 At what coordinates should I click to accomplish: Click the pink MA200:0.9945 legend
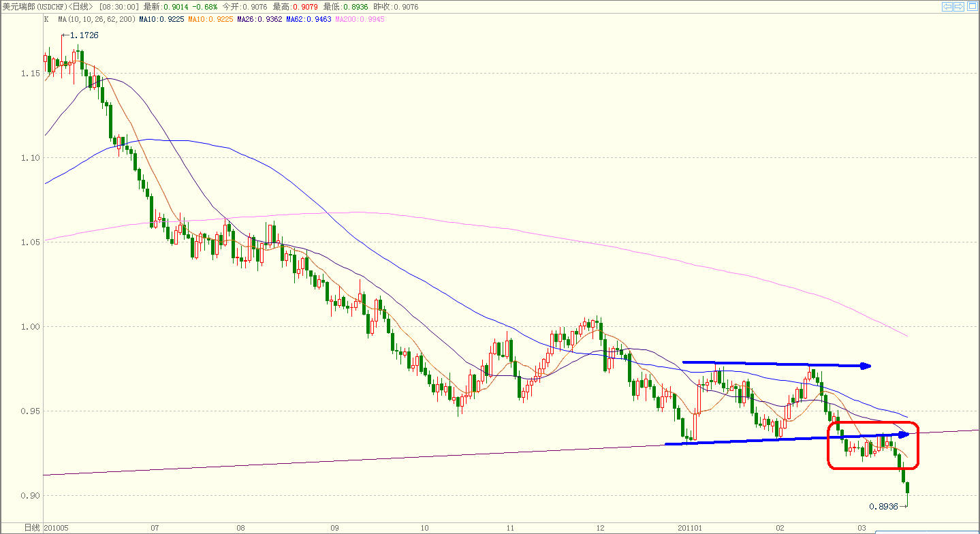tap(359, 19)
